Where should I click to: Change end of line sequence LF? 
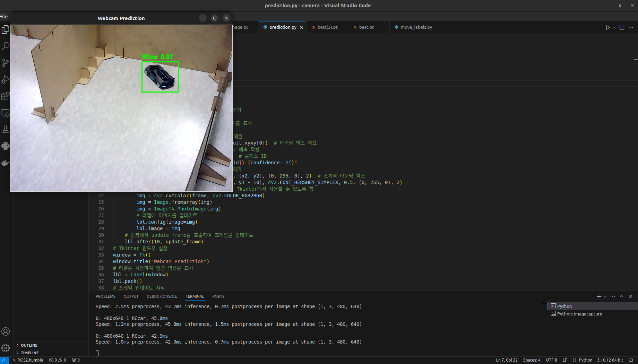click(x=565, y=360)
